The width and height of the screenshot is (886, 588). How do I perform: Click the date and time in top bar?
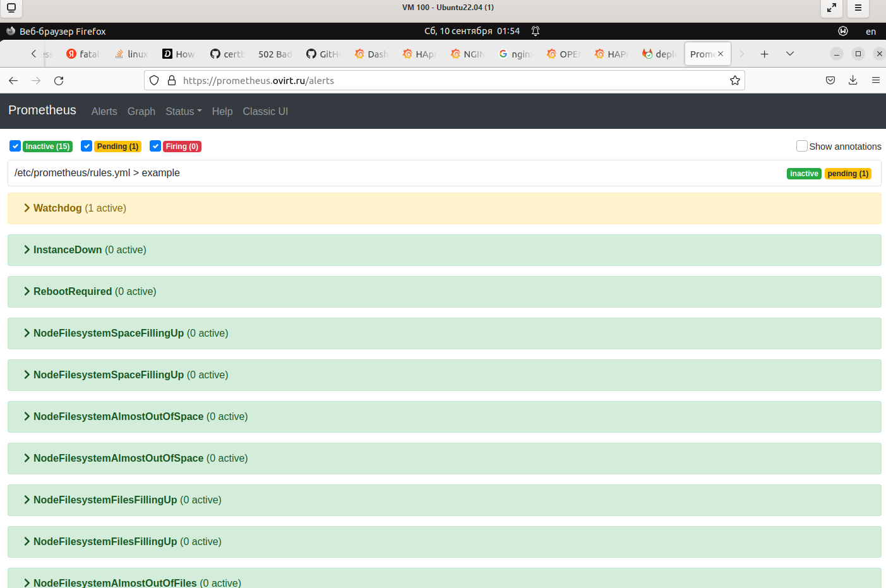pyautogui.click(x=472, y=31)
